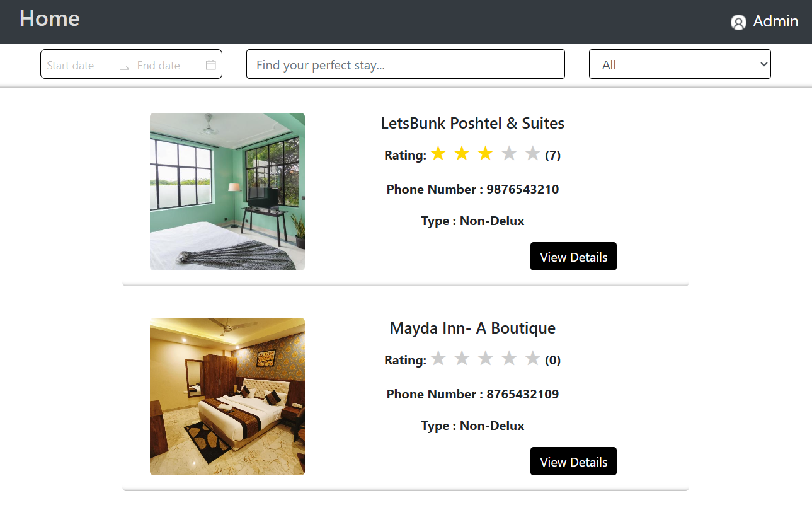Open the Admin account menu

(765, 21)
